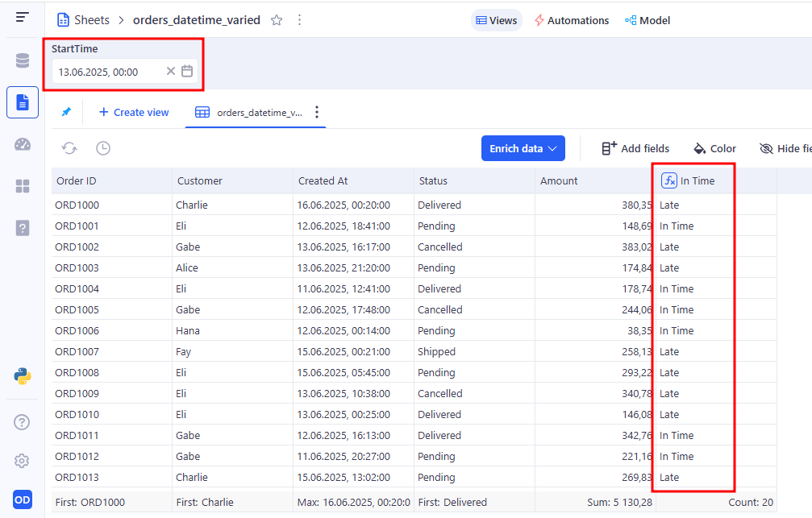Click the Order ID column header
812x518 pixels.
pyautogui.click(x=112, y=180)
